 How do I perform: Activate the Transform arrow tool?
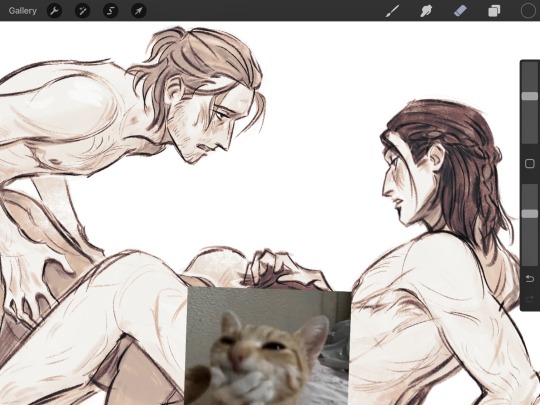point(139,11)
